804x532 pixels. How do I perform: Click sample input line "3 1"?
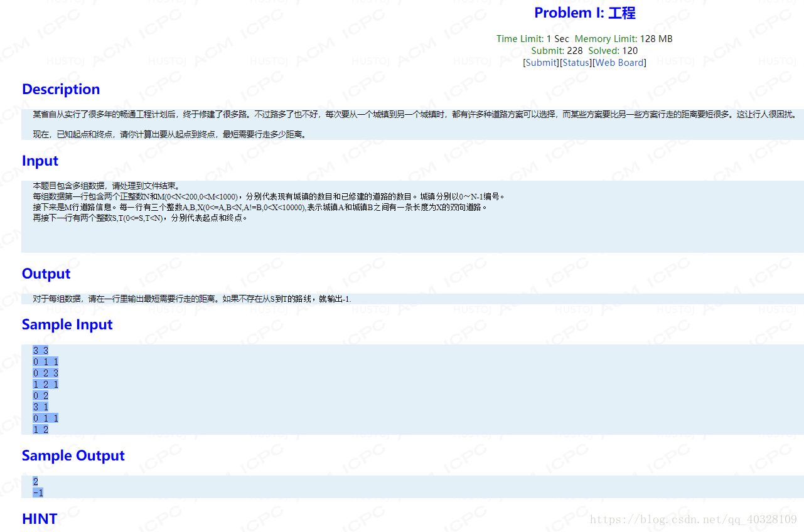[x=41, y=407]
